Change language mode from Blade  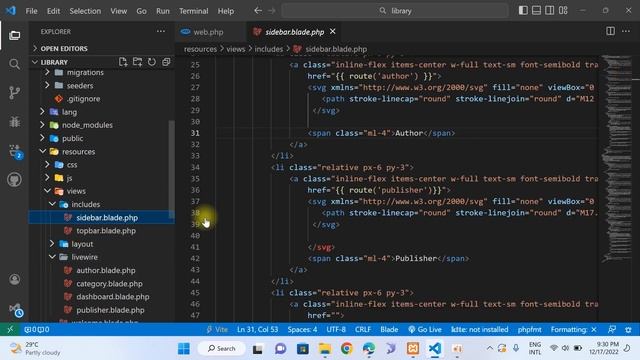[x=389, y=329]
